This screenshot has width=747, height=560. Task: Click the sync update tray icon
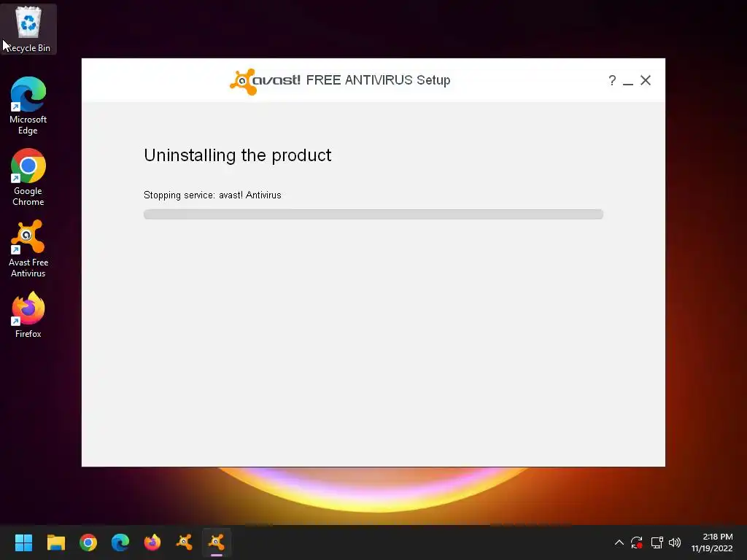[x=637, y=542]
